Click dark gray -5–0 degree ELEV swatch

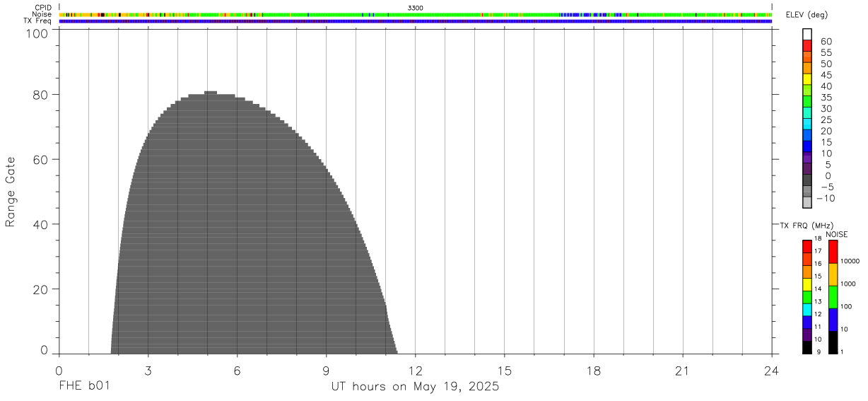(807, 180)
